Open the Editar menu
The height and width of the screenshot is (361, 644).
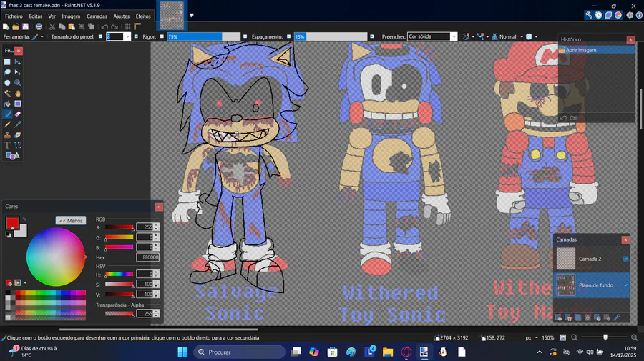(35, 16)
